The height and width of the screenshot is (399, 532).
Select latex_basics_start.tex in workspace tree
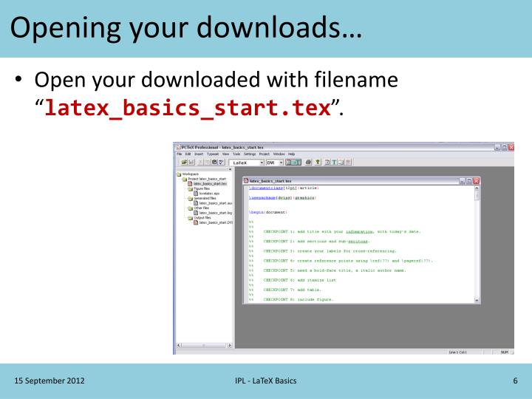point(210,183)
